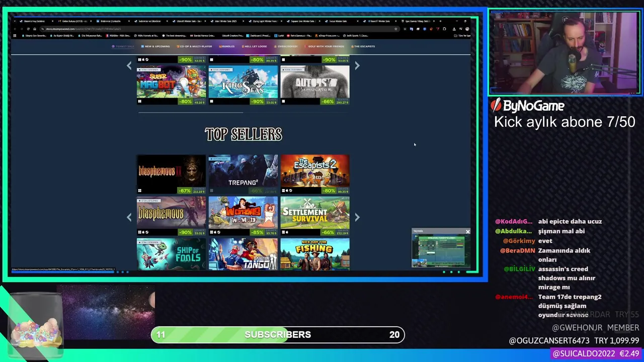Open The Escapists 2 game card

tap(315, 174)
